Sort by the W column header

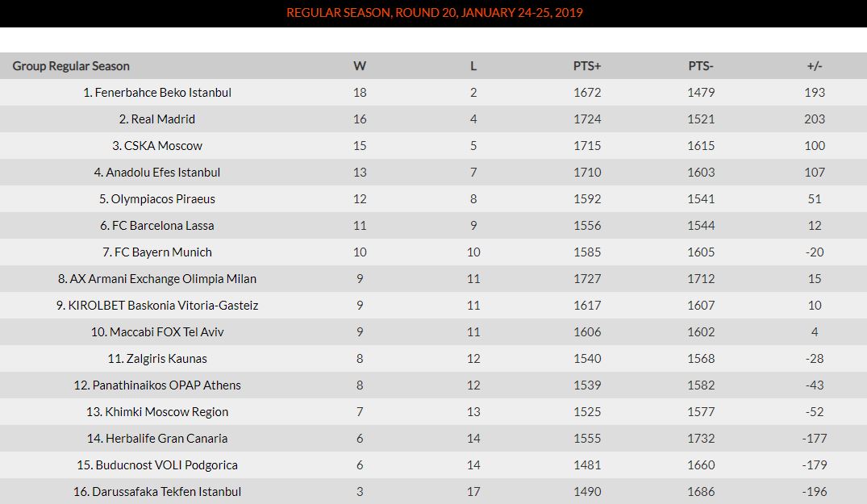coord(360,66)
